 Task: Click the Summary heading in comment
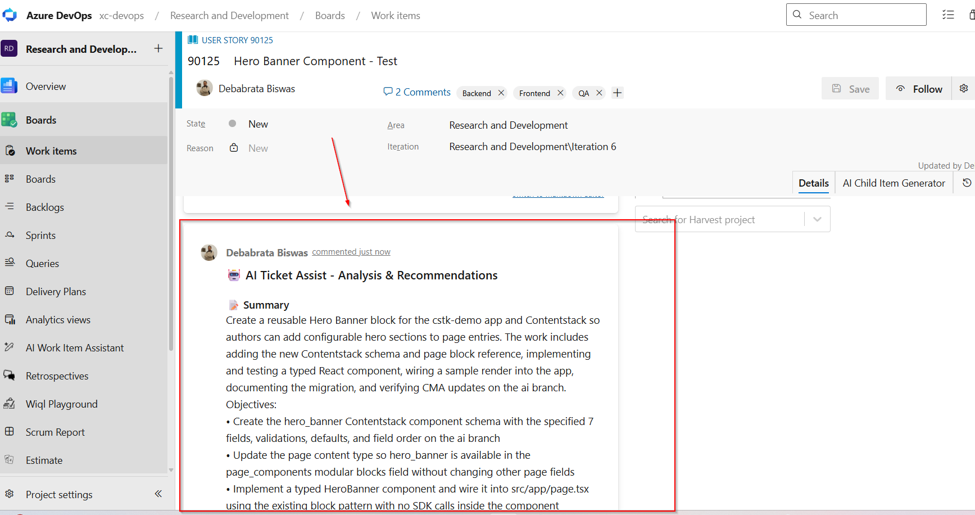click(x=266, y=305)
